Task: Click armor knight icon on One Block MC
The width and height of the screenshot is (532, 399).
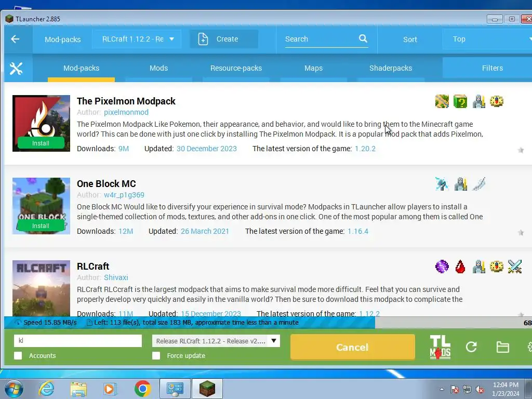Action: tap(460, 184)
